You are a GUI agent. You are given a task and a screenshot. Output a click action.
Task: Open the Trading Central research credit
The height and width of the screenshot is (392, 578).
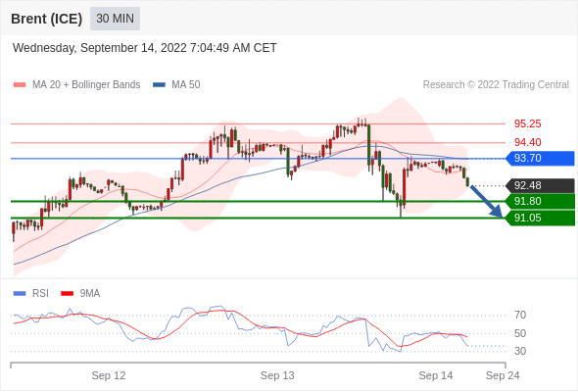click(x=496, y=85)
